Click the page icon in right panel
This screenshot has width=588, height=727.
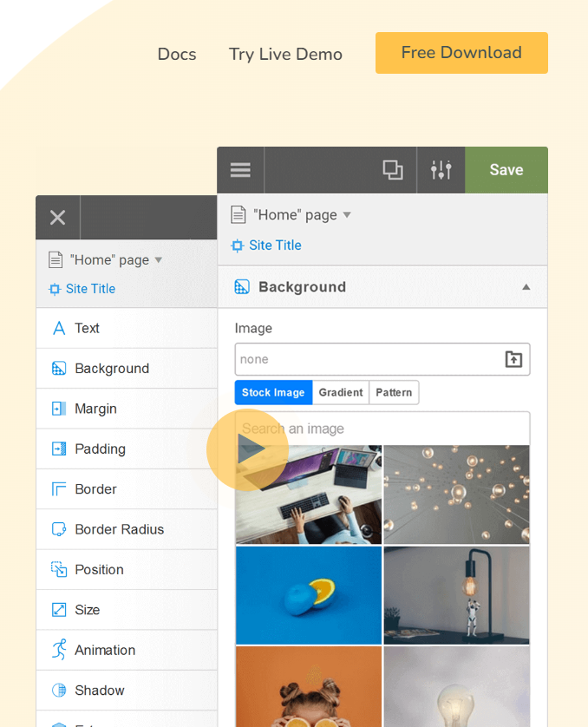(238, 214)
